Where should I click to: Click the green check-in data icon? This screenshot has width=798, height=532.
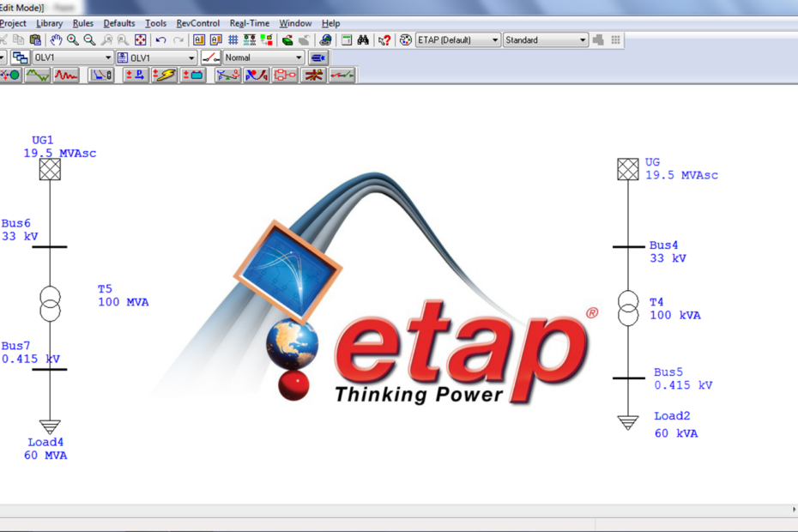(x=287, y=39)
